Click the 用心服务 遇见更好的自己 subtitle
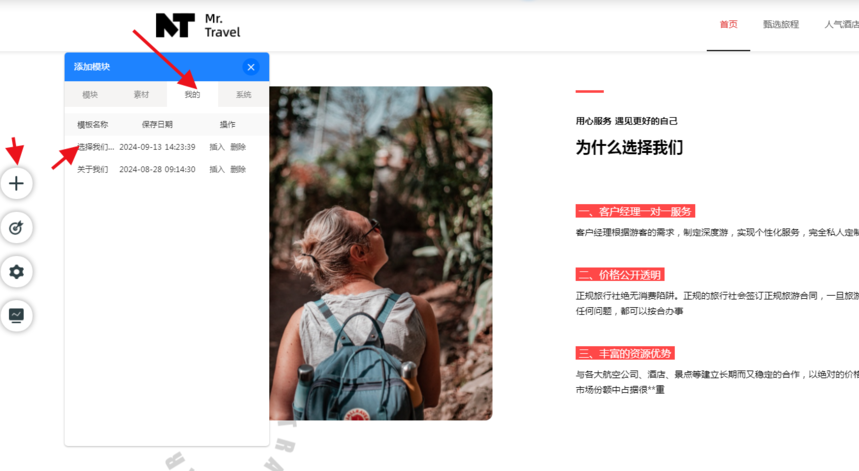Image resolution: width=859 pixels, height=471 pixels. coord(626,121)
